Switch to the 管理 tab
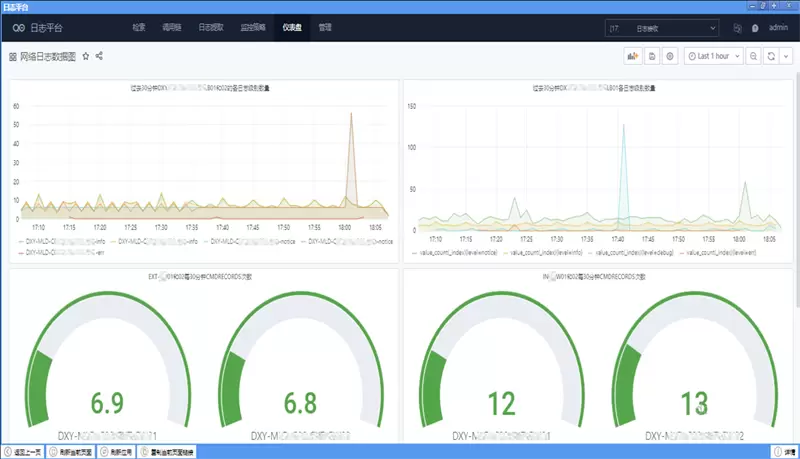 point(326,28)
